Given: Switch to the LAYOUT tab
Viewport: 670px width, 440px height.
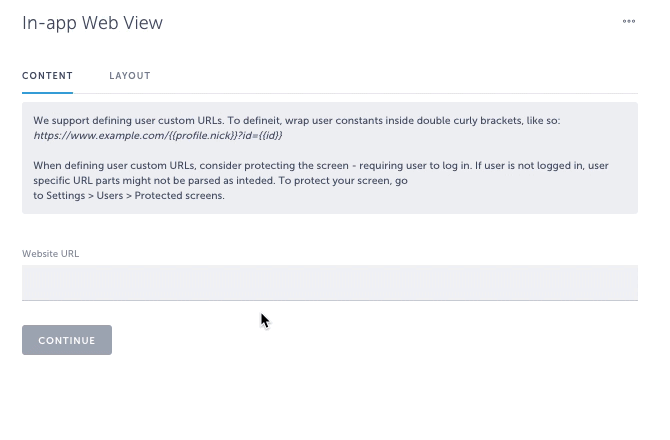Looking at the screenshot, I should [x=130, y=76].
